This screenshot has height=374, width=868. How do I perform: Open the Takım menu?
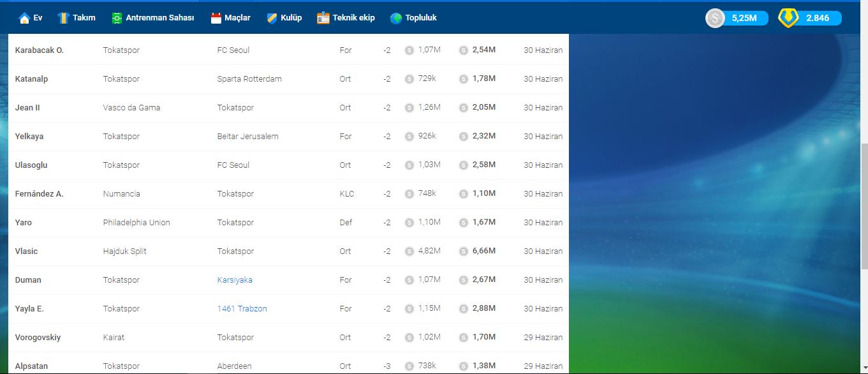point(76,18)
